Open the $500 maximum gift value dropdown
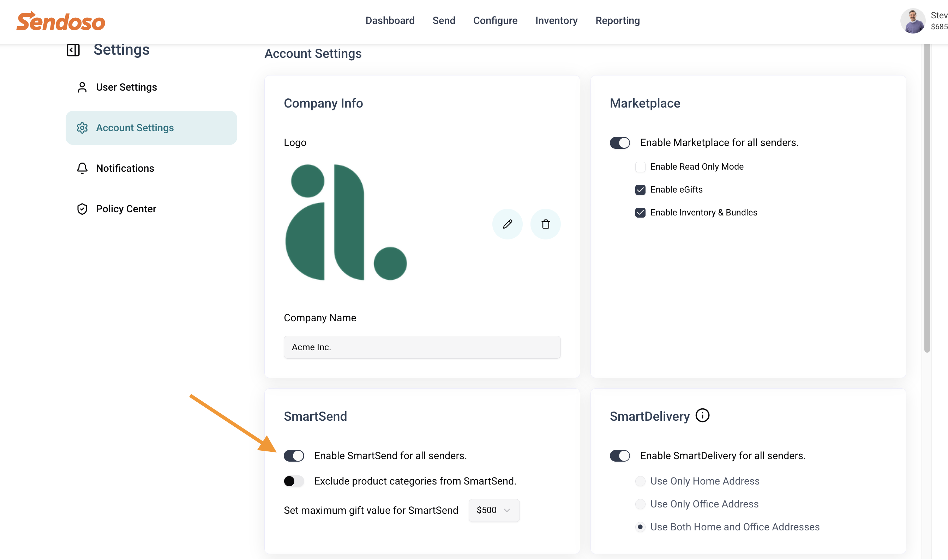Image resolution: width=948 pixels, height=560 pixels. (494, 511)
